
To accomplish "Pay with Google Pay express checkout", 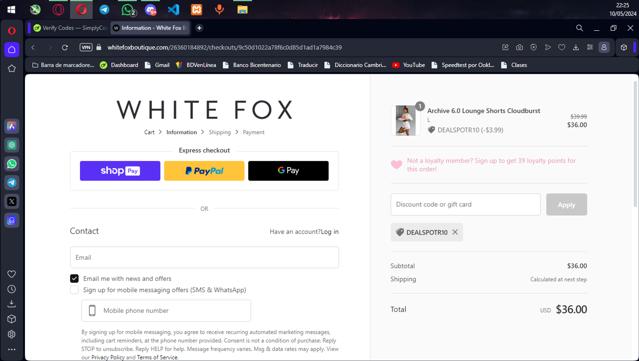I will (288, 171).
